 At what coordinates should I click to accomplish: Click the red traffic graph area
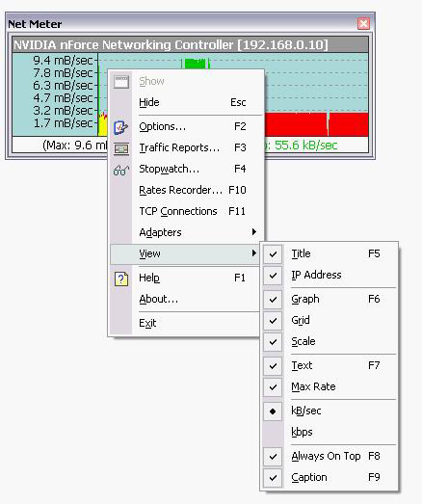[316, 124]
